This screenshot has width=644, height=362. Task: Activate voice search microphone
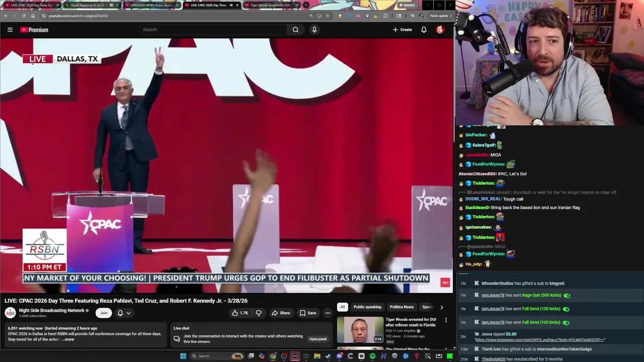click(314, 30)
